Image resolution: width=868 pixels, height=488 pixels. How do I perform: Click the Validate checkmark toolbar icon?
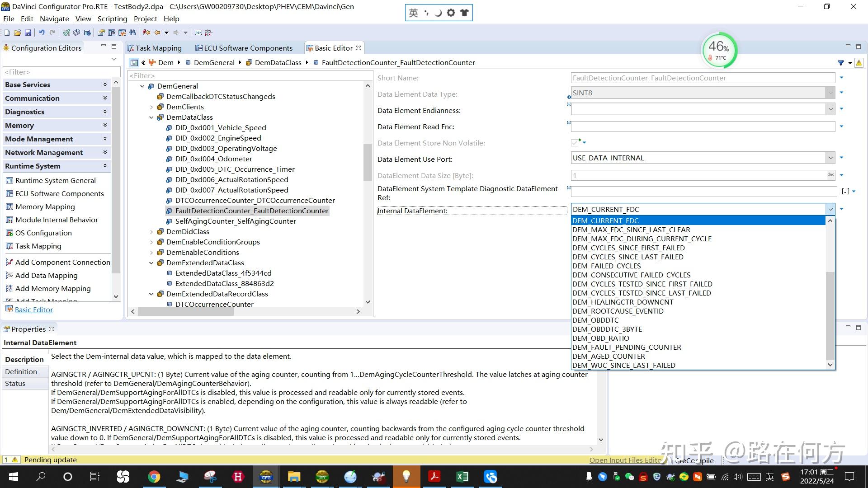66,33
